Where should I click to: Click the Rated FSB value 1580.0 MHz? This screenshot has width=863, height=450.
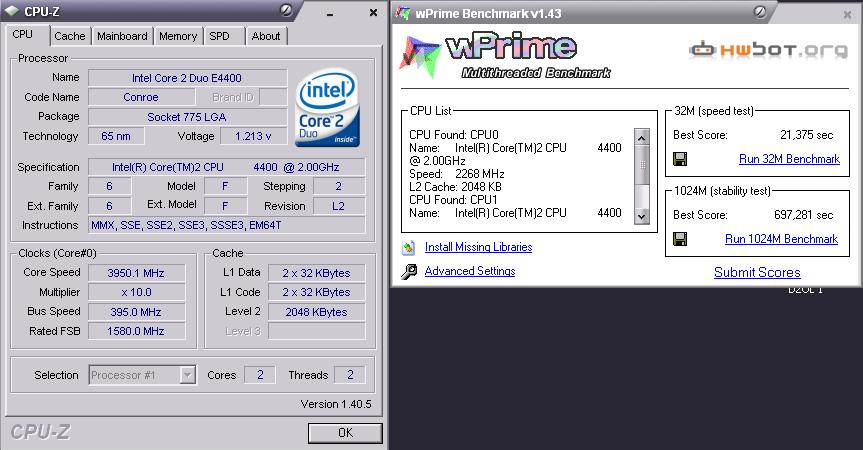(136, 331)
